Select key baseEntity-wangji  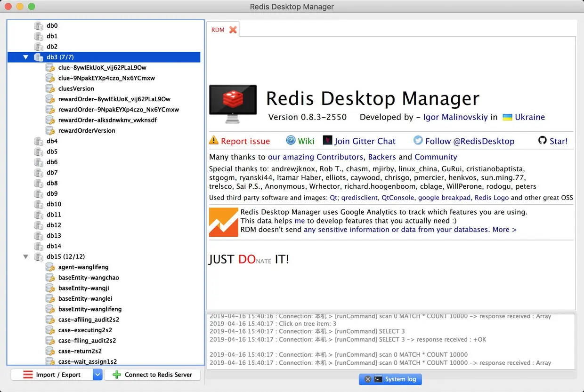click(84, 288)
